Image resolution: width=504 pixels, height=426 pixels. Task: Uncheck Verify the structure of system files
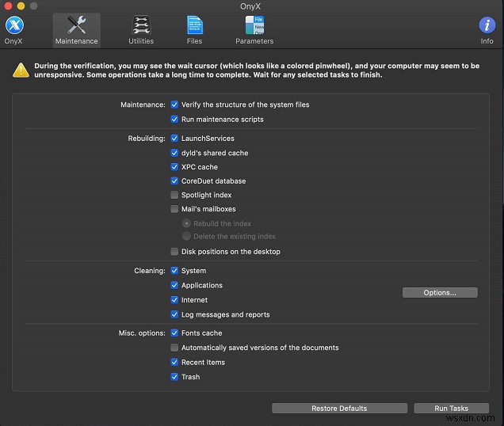point(174,105)
